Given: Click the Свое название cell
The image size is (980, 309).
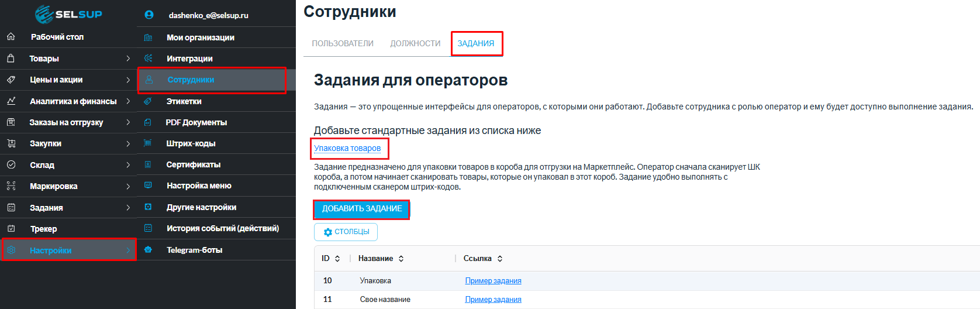Looking at the screenshot, I should point(385,300).
